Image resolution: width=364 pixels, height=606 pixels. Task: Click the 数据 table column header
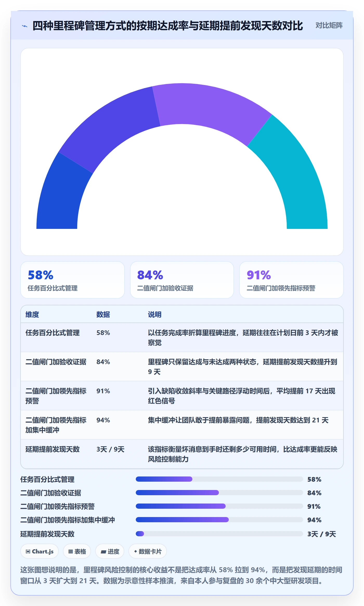coord(103,314)
